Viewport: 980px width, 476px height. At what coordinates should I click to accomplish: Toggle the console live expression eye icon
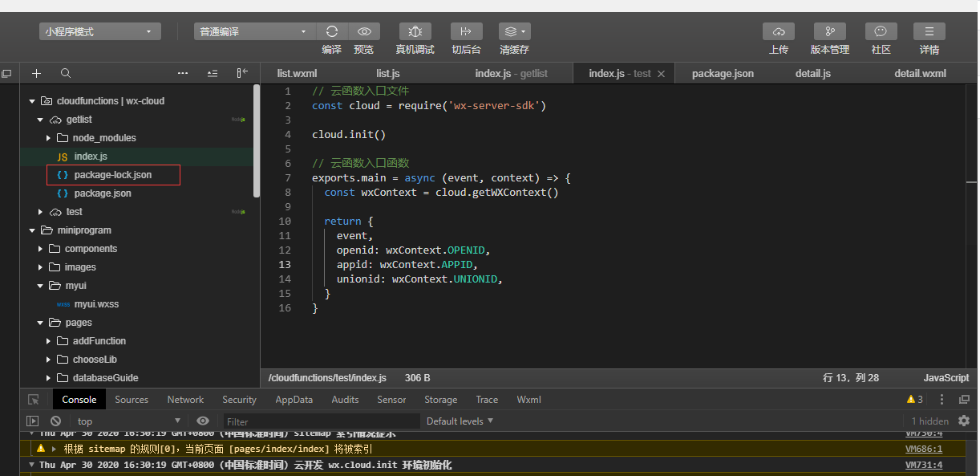pyautogui.click(x=203, y=421)
